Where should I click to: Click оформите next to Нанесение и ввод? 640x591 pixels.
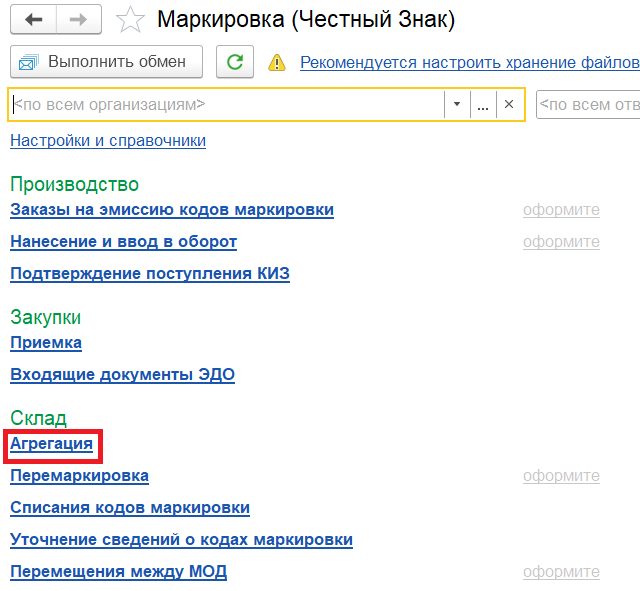[561, 242]
